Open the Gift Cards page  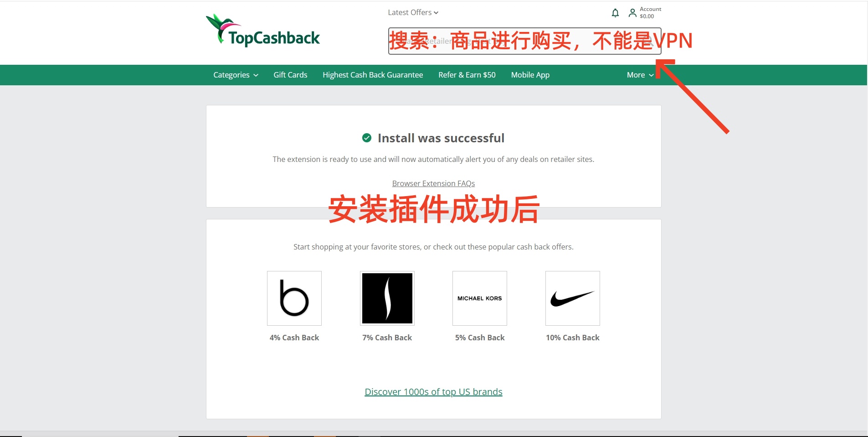pyautogui.click(x=290, y=74)
